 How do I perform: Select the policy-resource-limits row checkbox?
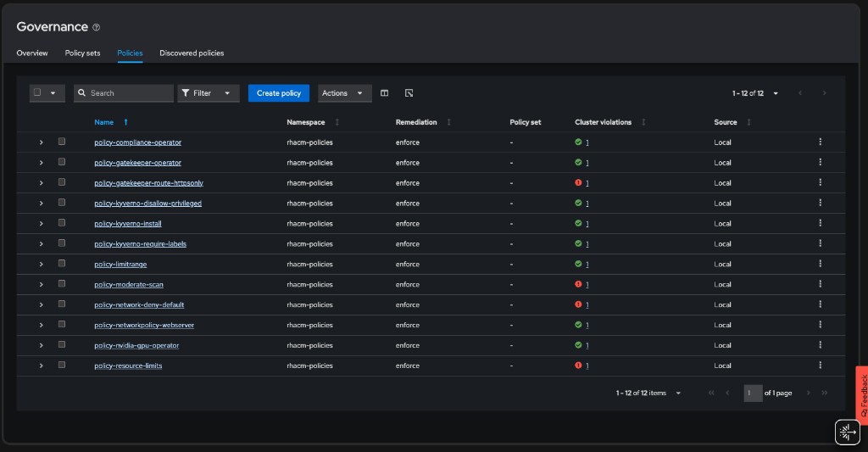61,365
